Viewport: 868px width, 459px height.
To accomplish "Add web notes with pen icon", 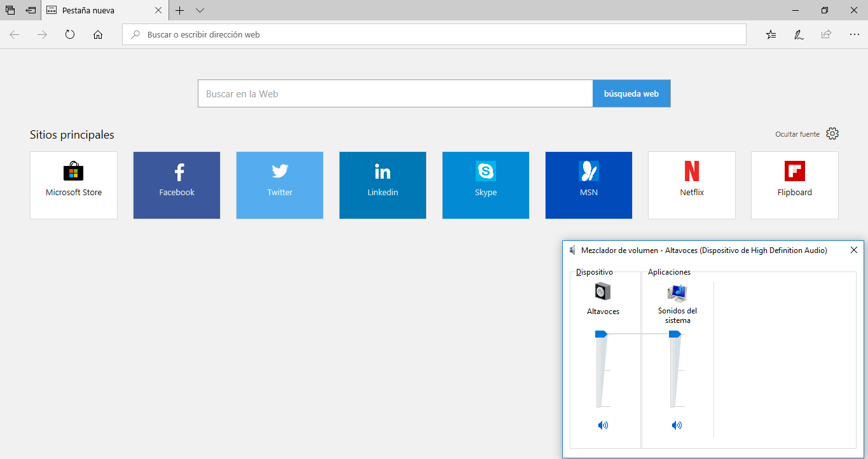I will tap(799, 34).
